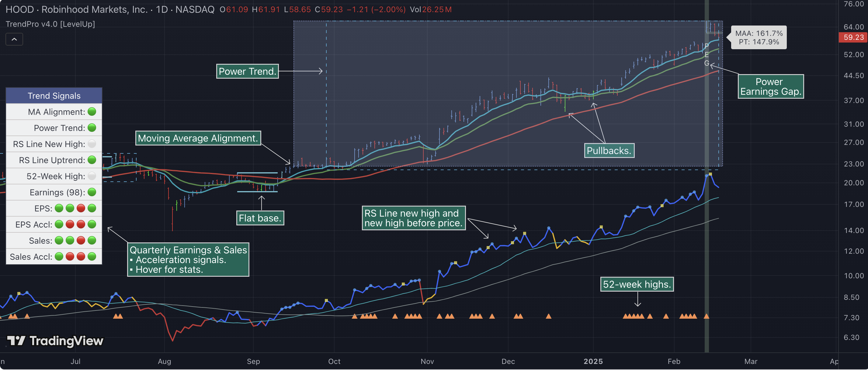
Task: Click the 44.50 price axis label
Action: [x=853, y=76]
